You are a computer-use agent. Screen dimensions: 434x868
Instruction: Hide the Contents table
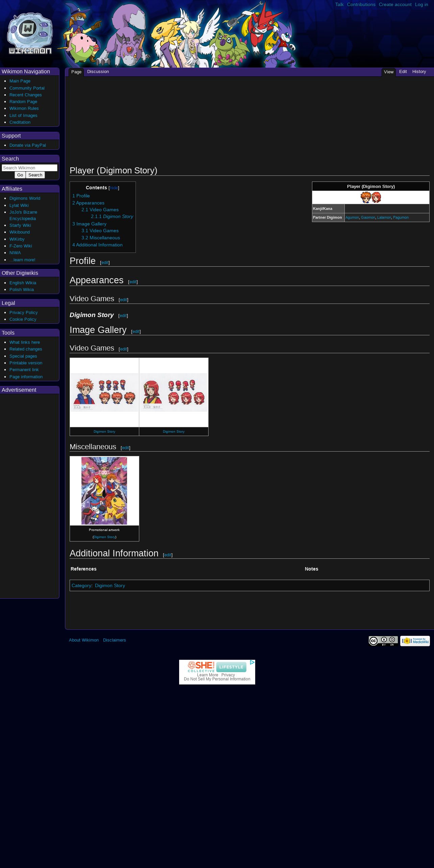point(114,188)
